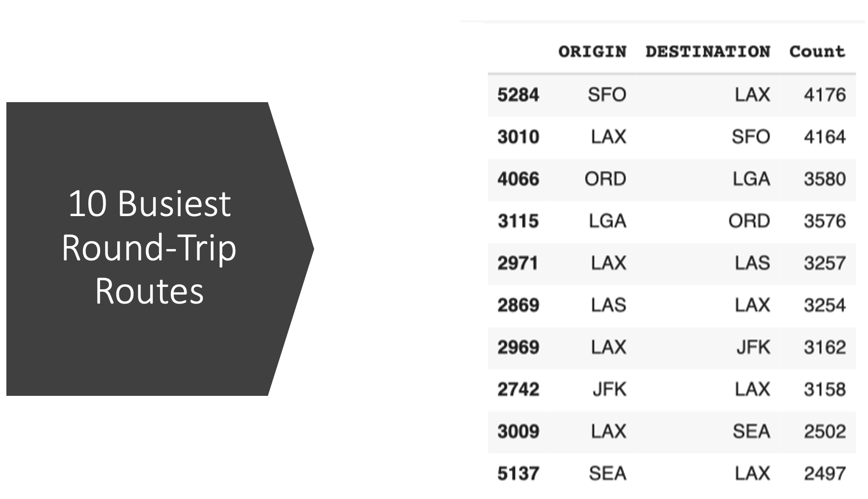Image resolution: width=868 pixels, height=499 pixels.
Task: Click row index 4066
Action: tap(518, 179)
